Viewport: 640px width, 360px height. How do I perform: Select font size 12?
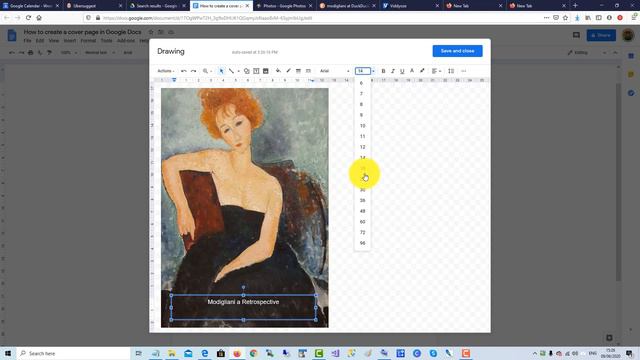pos(362,147)
